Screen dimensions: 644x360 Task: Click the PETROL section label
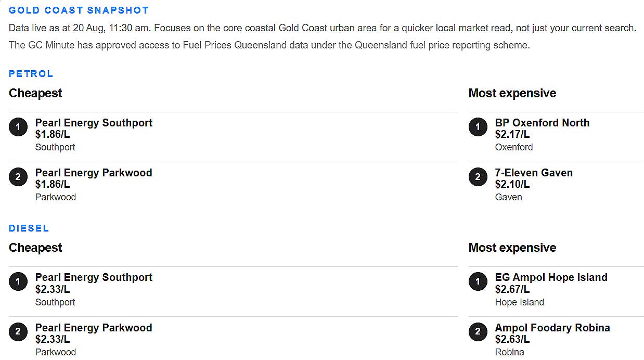31,74
